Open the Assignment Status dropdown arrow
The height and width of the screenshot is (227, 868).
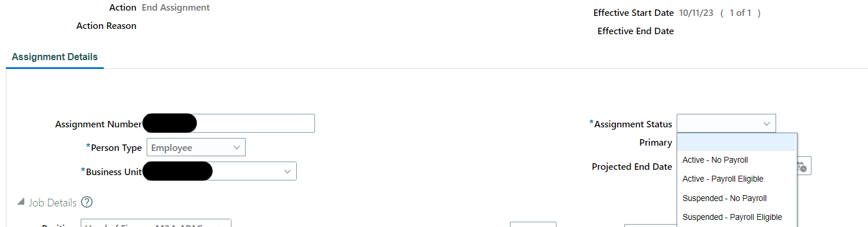pyautogui.click(x=766, y=124)
